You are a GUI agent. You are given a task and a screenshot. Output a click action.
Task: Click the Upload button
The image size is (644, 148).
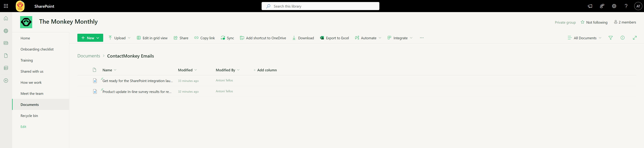click(117, 38)
